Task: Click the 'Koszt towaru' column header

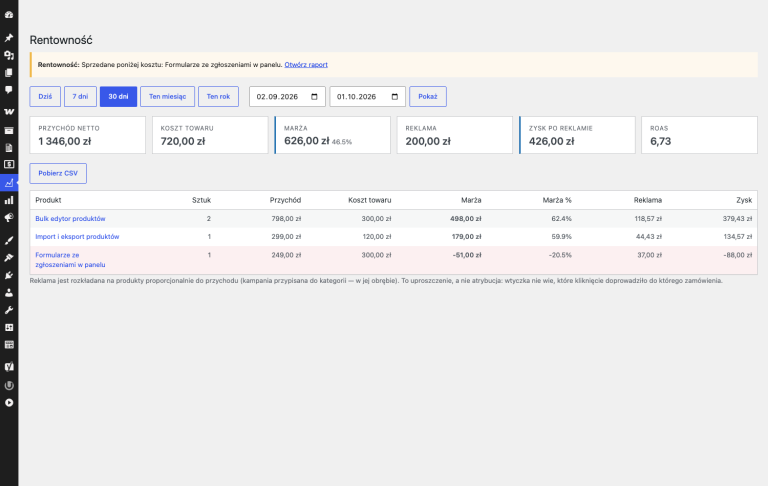Action: 370,200
